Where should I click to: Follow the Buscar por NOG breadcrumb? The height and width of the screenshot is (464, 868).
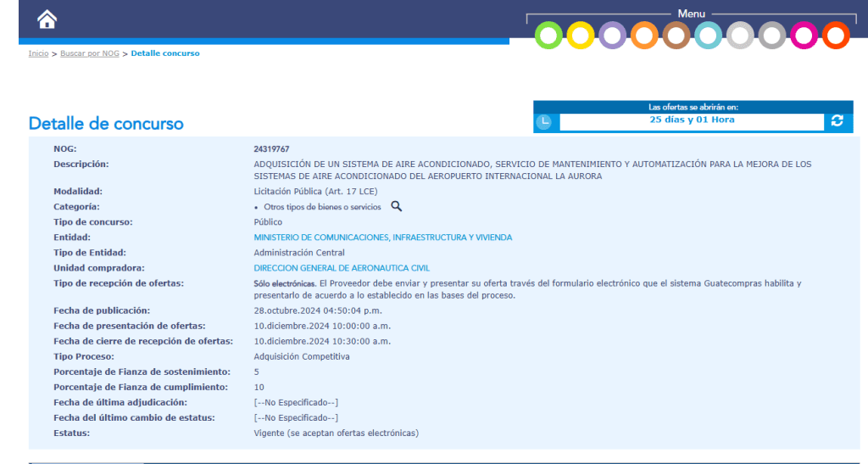[x=90, y=53]
